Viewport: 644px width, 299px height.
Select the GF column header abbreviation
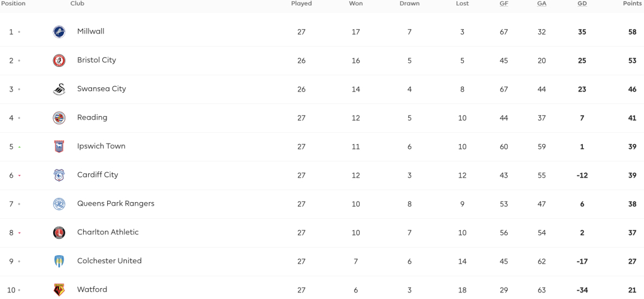click(x=503, y=3)
